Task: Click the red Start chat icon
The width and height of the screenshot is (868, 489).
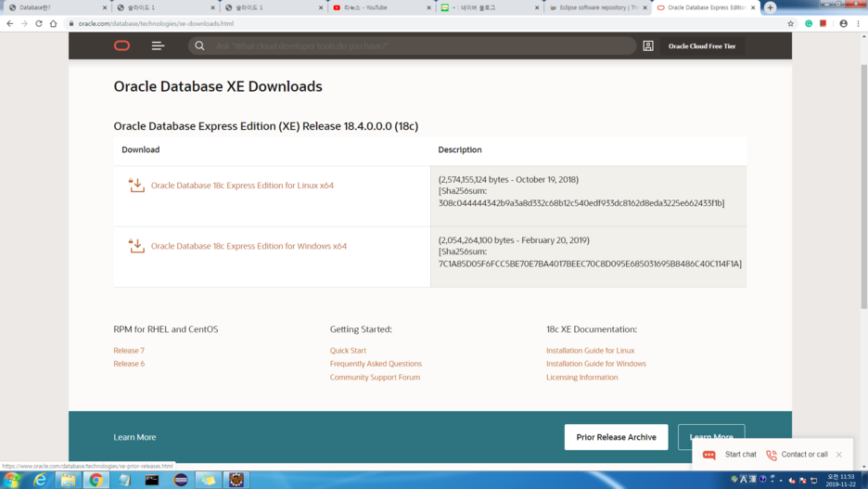Action: 709,455
